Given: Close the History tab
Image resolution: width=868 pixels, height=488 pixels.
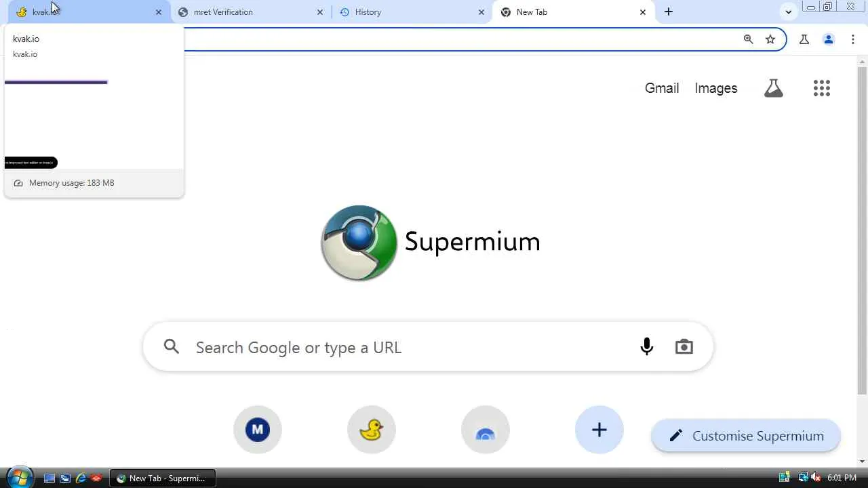Looking at the screenshot, I should [481, 12].
